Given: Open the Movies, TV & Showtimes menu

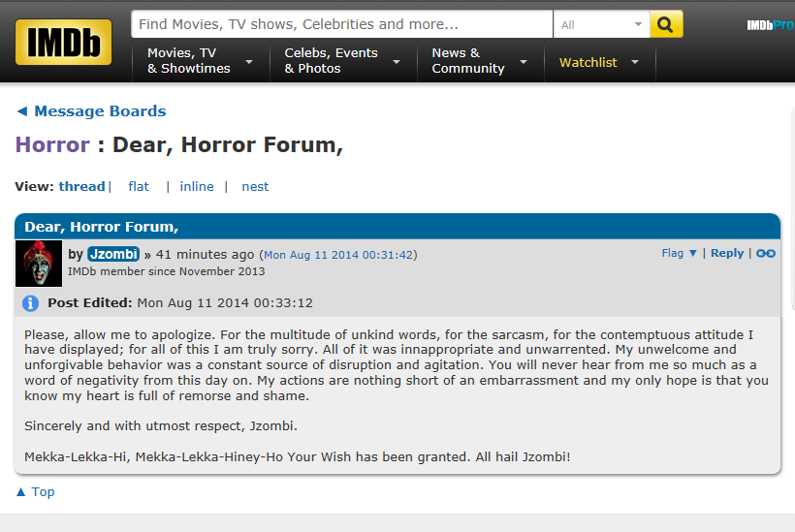Looking at the screenshot, I should (200, 61).
